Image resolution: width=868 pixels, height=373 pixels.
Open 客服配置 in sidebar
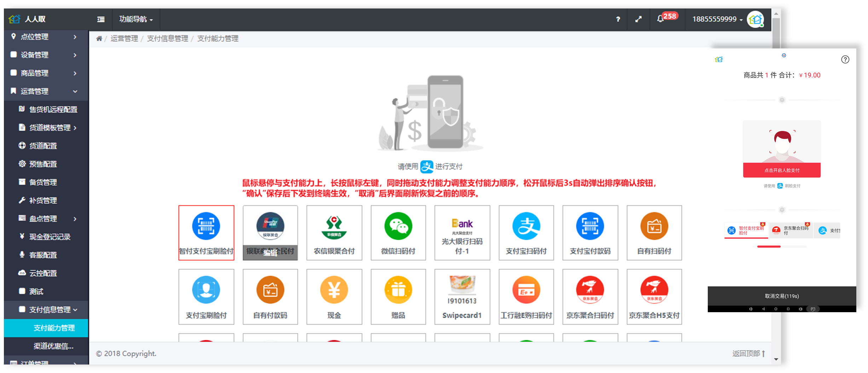click(46, 255)
